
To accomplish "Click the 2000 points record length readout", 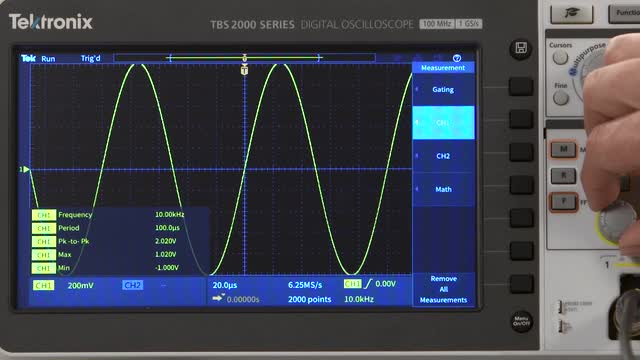I will [309, 299].
